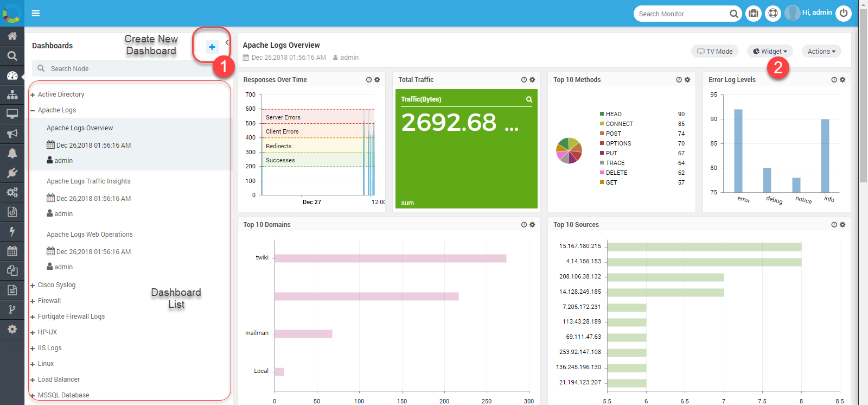Open the Widget dropdown
This screenshot has width=868, height=405.
click(770, 52)
